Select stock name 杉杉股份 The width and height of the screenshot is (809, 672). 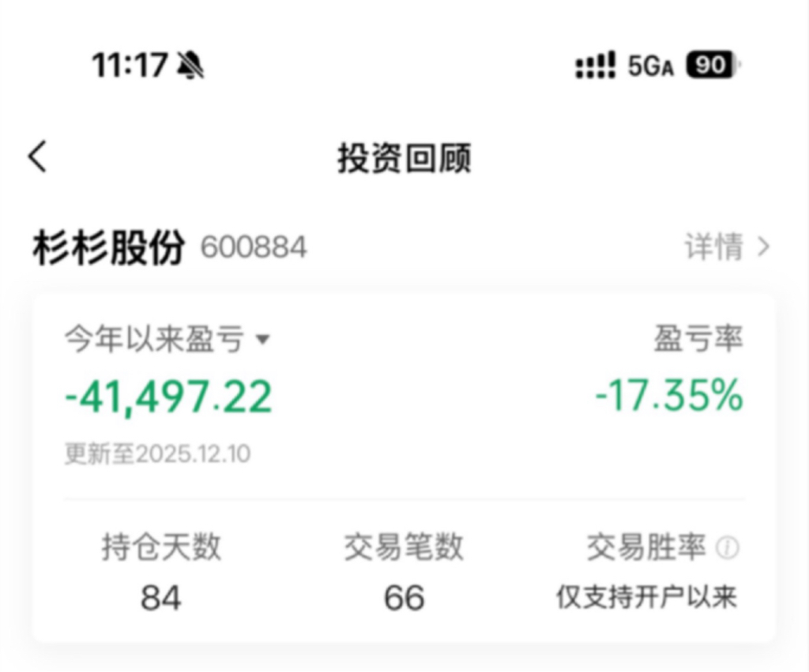click(x=108, y=247)
